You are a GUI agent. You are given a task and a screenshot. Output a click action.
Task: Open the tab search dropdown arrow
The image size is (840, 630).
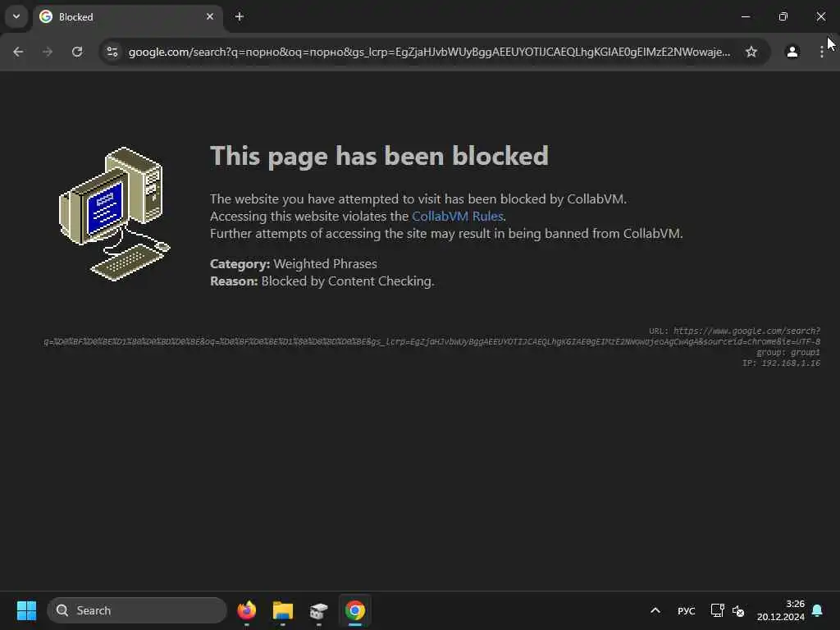(x=16, y=16)
